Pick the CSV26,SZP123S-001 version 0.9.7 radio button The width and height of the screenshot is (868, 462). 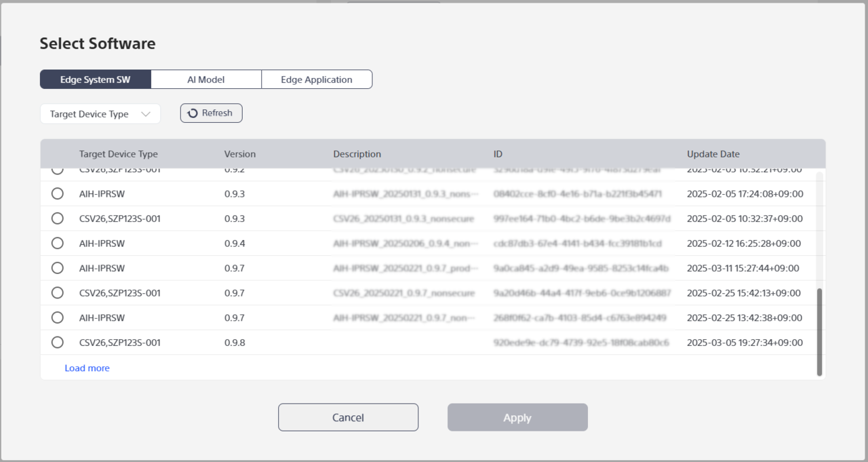click(58, 292)
